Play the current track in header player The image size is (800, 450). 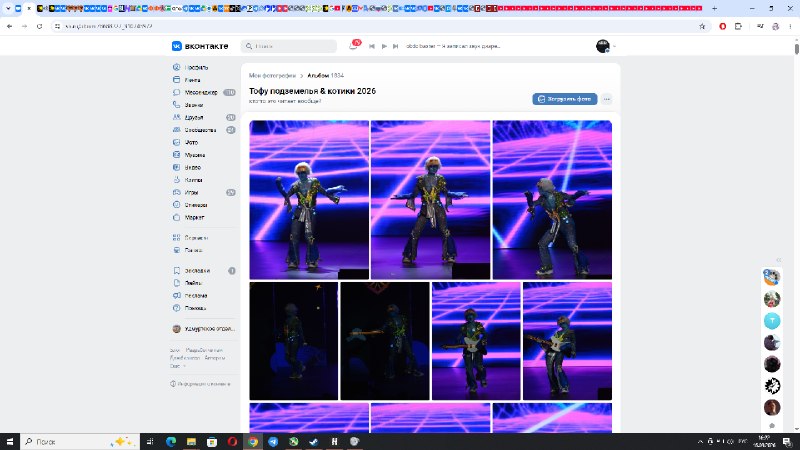tap(384, 46)
